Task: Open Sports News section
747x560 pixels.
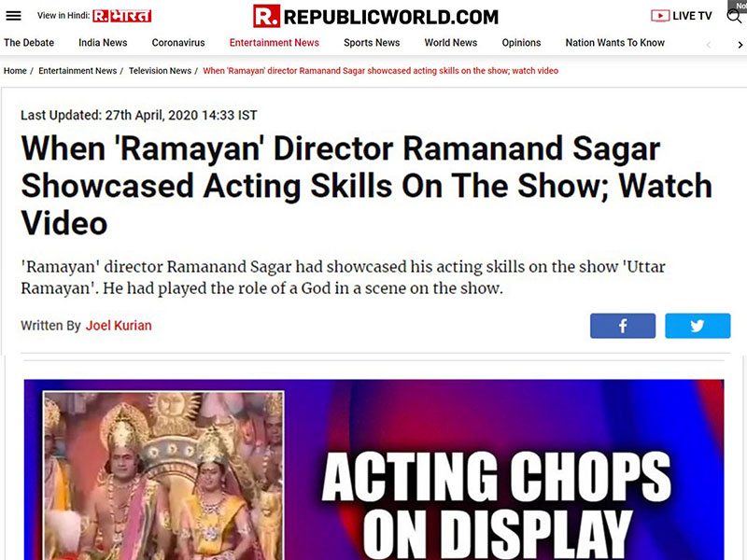Action: [x=372, y=43]
